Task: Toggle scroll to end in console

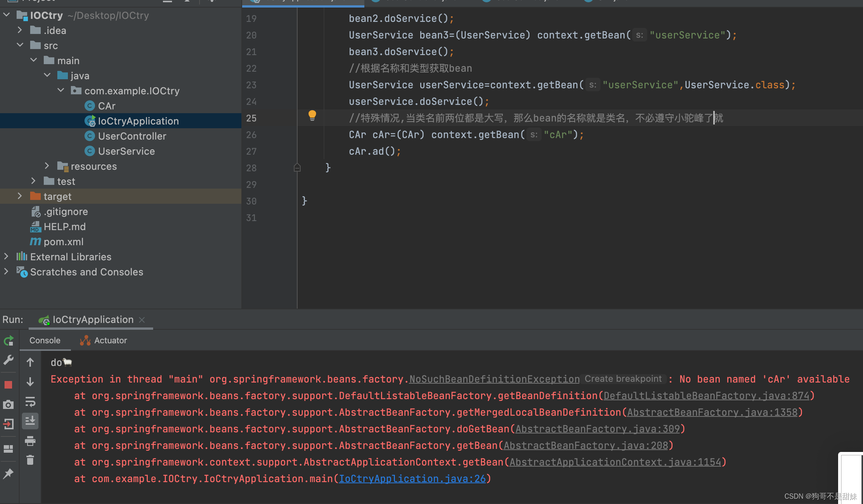Action: (x=30, y=421)
